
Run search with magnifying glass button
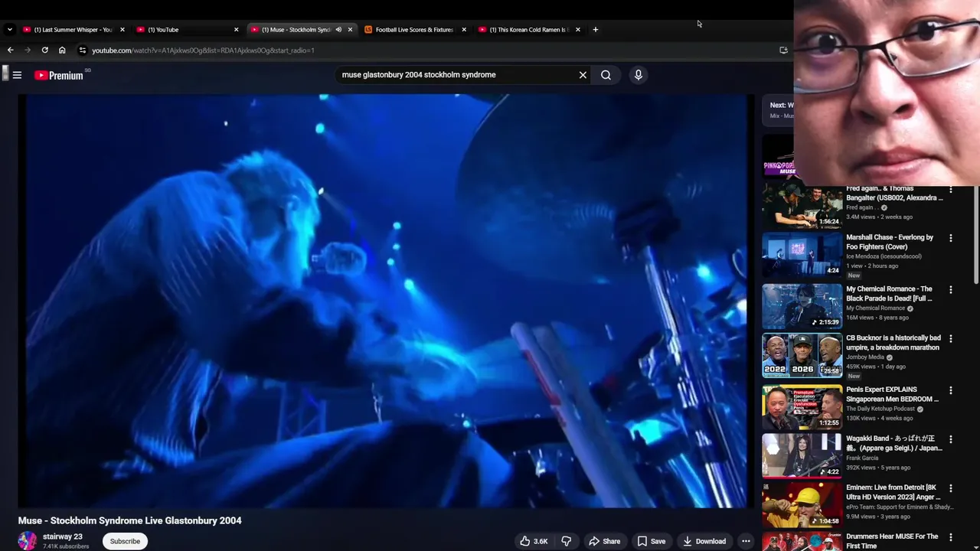click(x=606, y=75)
